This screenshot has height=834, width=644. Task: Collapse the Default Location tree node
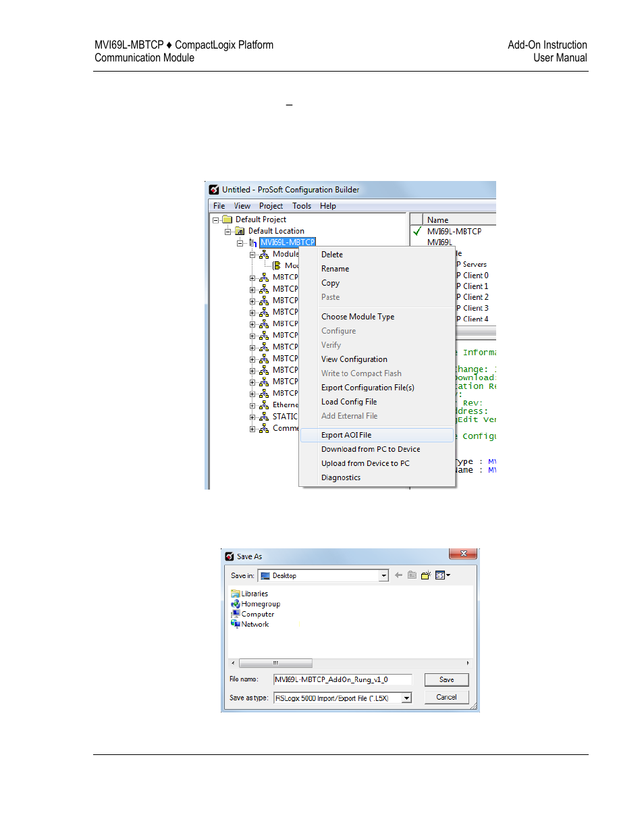[x=227, y=231]
